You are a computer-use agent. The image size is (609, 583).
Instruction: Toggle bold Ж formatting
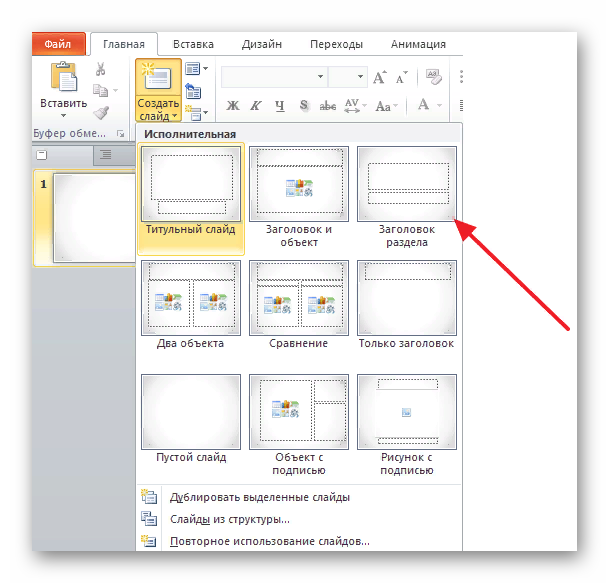point(233,106)
